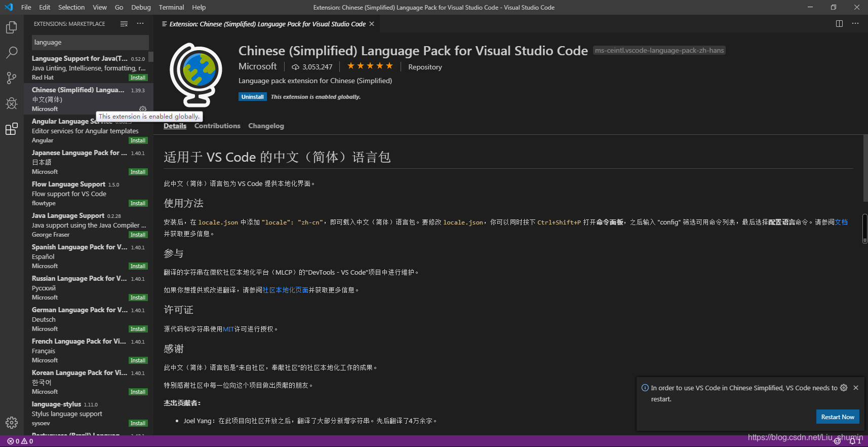Image resolution: width=868 pixels, height=447 pixels.
Task: Open the View menu
Action: [100, 7]
